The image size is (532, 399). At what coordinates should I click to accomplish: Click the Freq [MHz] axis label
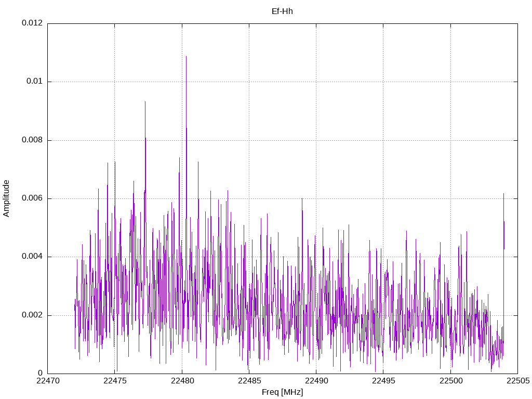(282, 392)
